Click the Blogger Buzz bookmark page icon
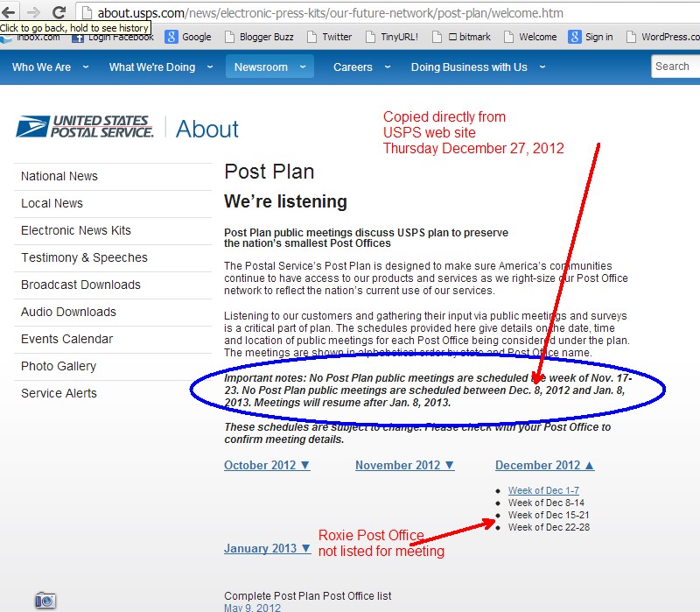Viewport: 700px width, 612px height. click(x=229, y=37)
